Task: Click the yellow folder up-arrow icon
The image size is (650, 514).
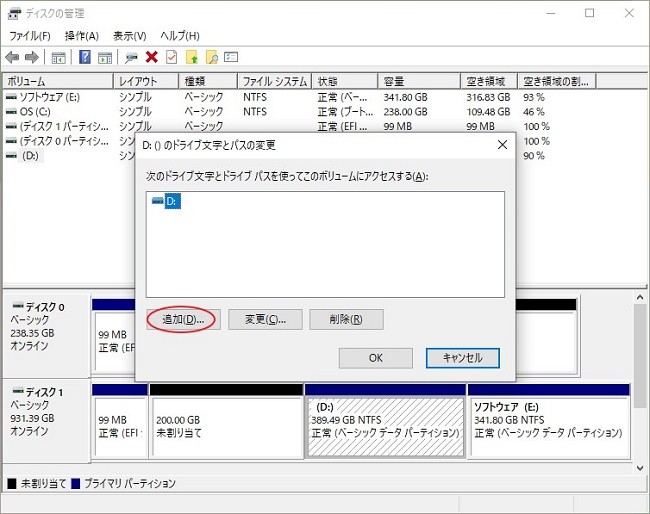Action: coord(192,57)
